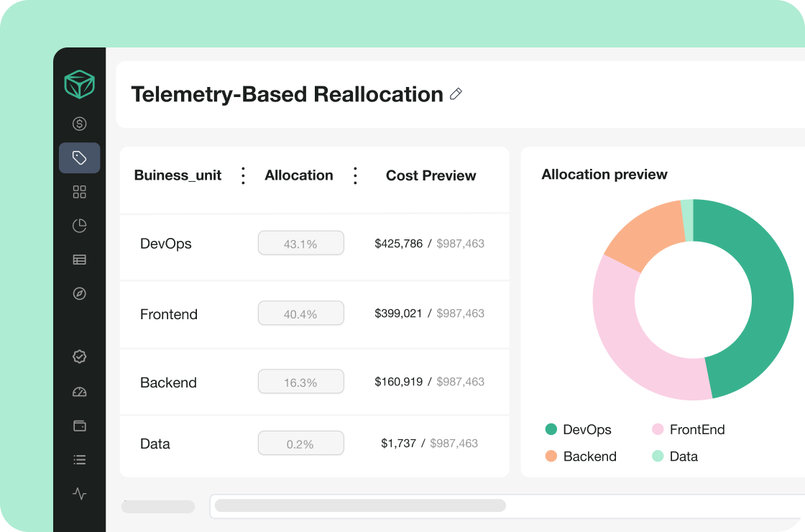
Task: Open the table view sidebar icon
Action: pos(80,260)
